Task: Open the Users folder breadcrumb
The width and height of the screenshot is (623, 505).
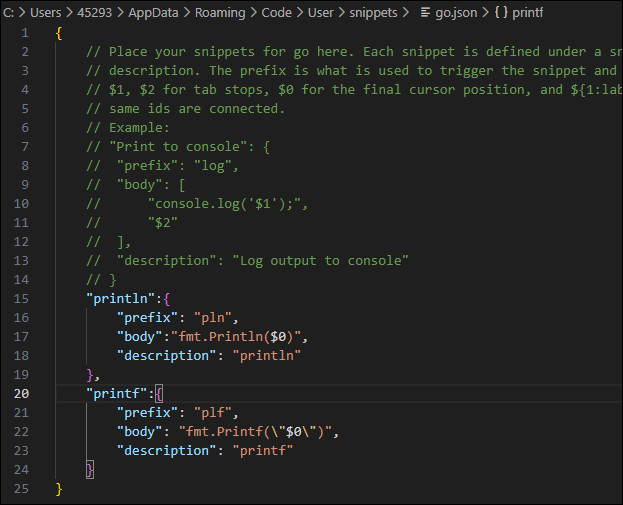Action: pos(45,13)
